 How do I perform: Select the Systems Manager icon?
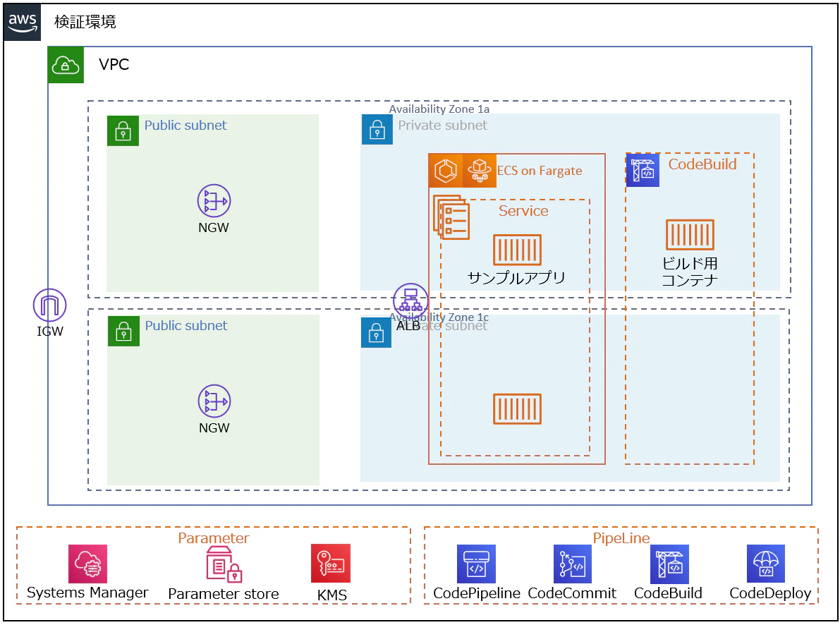click(x=88, y=564)
